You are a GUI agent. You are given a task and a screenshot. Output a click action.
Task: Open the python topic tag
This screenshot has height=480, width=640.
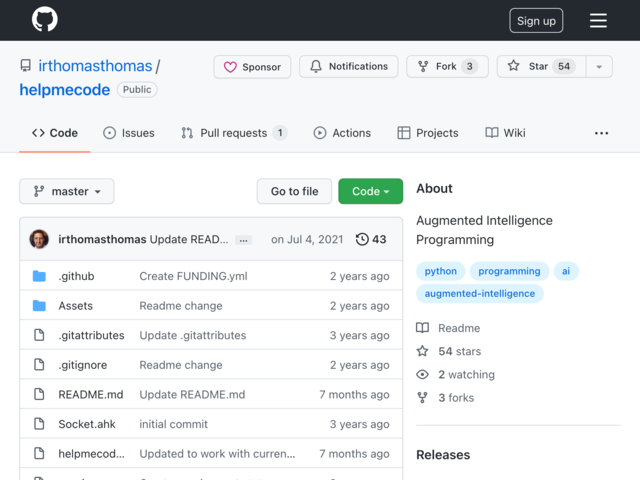click(440, 271)
